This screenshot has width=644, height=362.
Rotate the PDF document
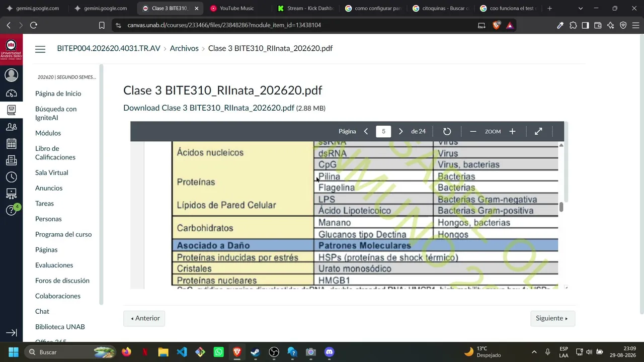click(x=447, y=131)
